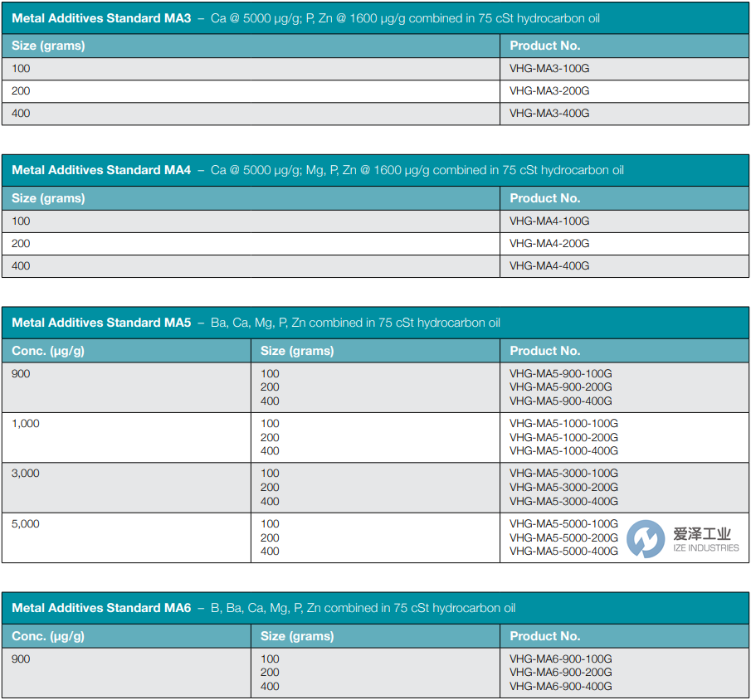
Task: Click the Metal Additives Standard MA4 heading
Action: click(x=101, y=170)
